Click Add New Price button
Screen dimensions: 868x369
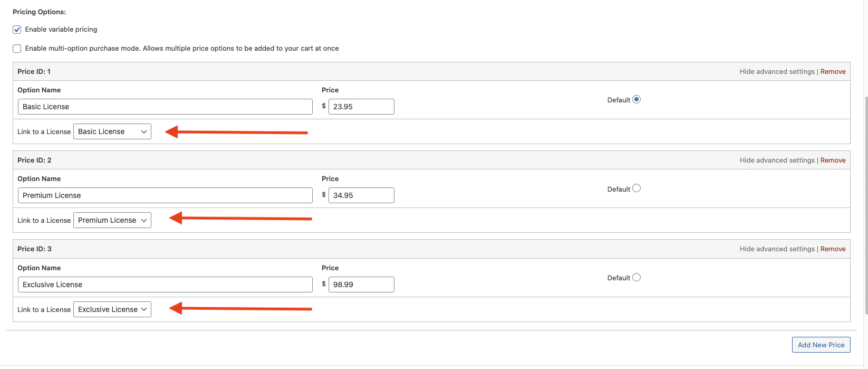tap(821, 345)
